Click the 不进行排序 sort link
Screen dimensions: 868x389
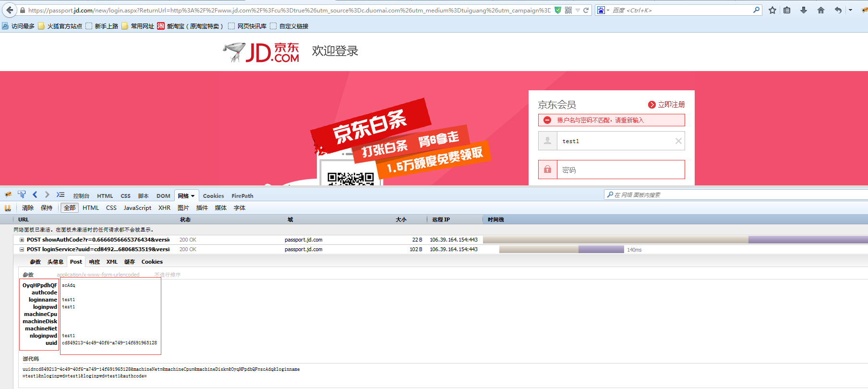[x=167, y=275]
